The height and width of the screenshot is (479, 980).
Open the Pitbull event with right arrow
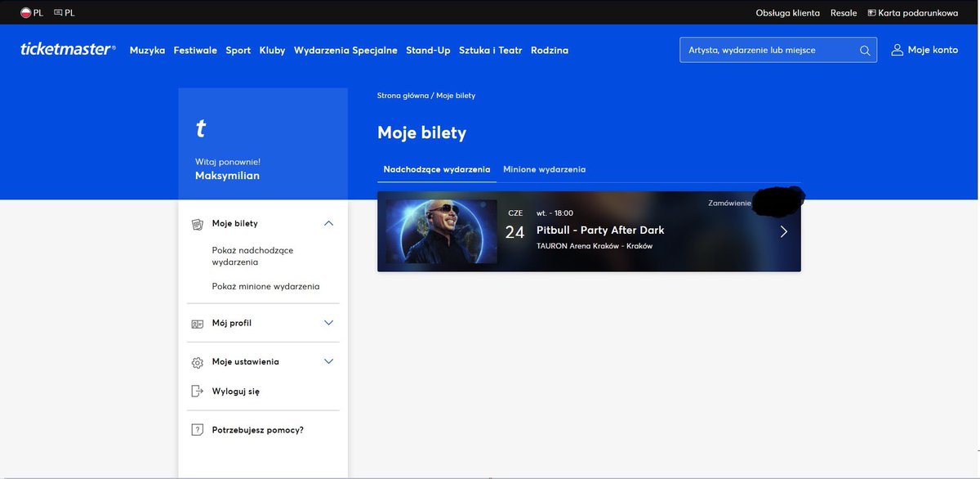[x=784, y=231]
